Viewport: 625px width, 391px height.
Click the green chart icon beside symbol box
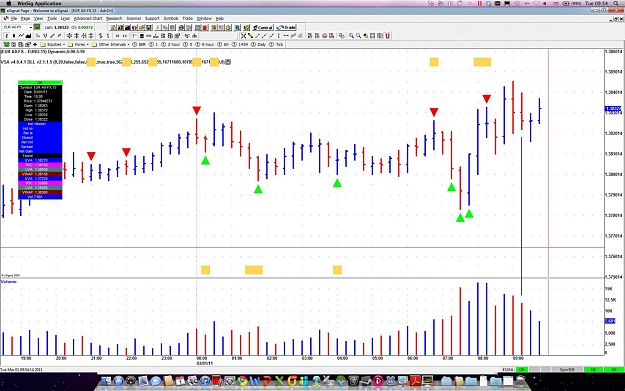37,27
